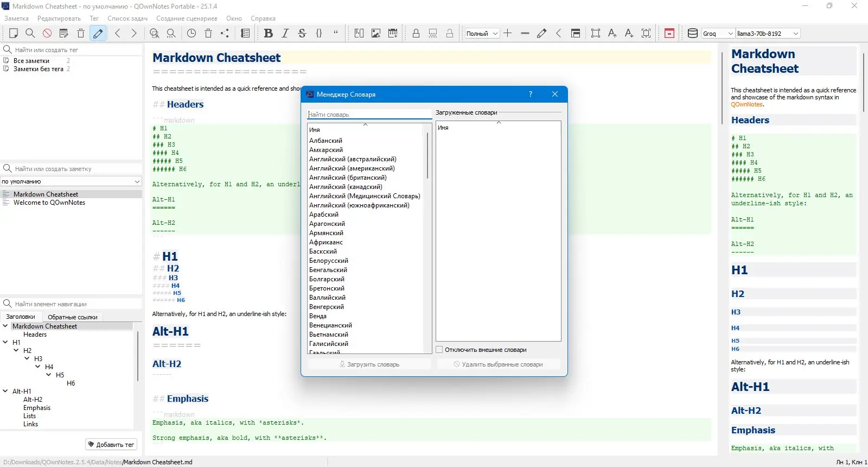Click the new note icon
The image size is (868, 467).
click(x=14, y=33)
